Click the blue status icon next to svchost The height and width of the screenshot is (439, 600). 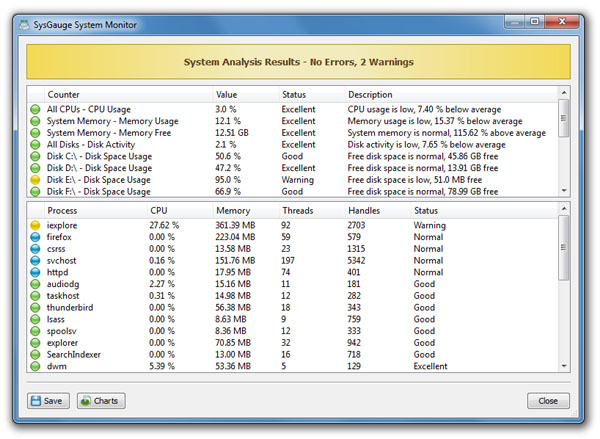tap(35, 261)
